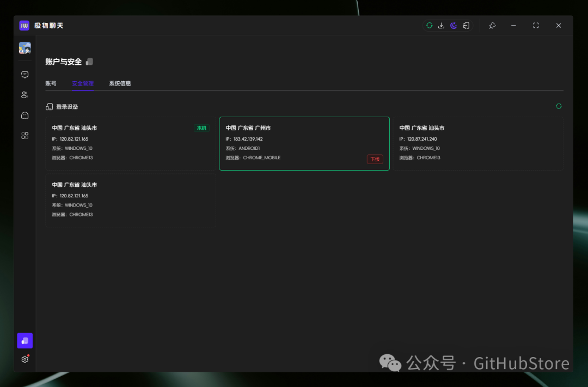Open the contacts sidebar icon

[24, 95]
